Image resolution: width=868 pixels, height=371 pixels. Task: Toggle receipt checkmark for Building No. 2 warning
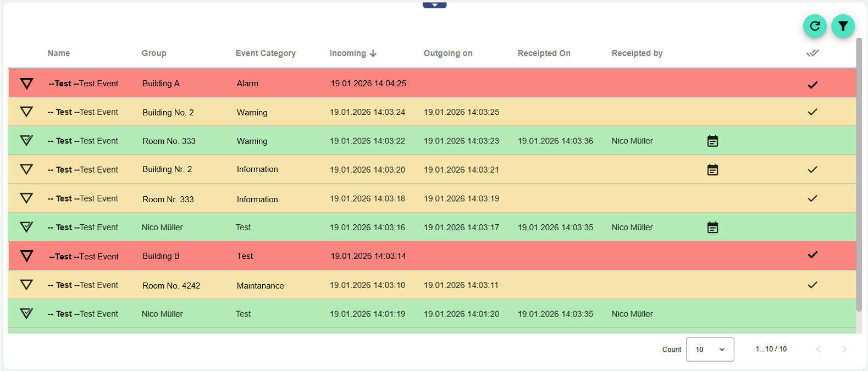click(x=812, y=112)
